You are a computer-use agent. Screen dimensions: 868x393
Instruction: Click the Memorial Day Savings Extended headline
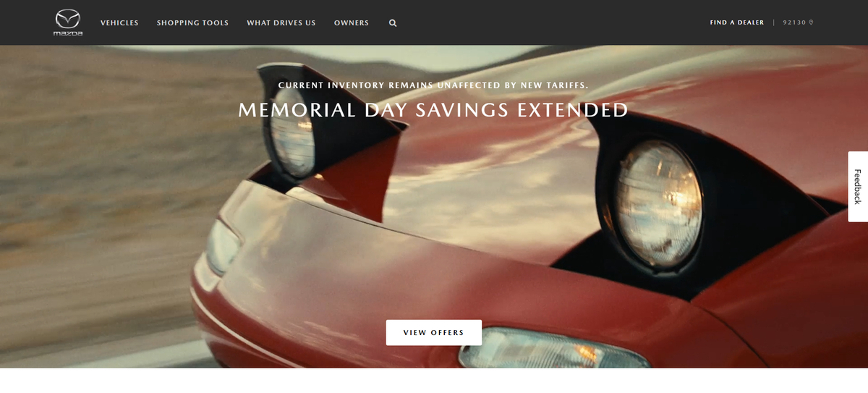(x=433, y=110)
